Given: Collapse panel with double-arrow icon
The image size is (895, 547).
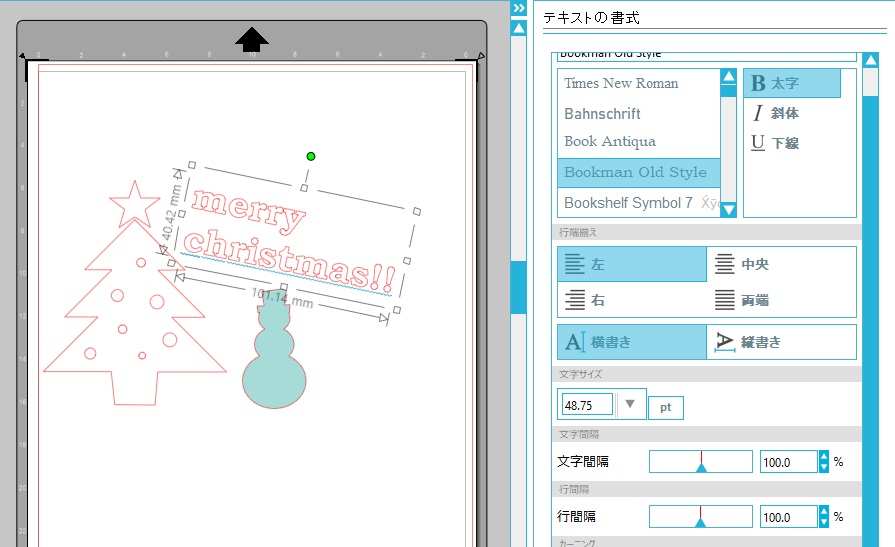Looking at the screenshot, I should pos(518,8).
